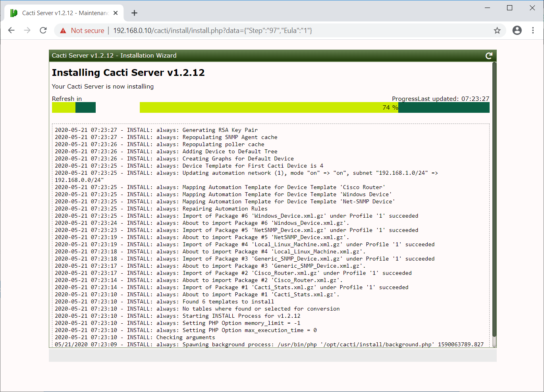Click the 'Not secure' label
544x392 pixels.
point(87,31)
